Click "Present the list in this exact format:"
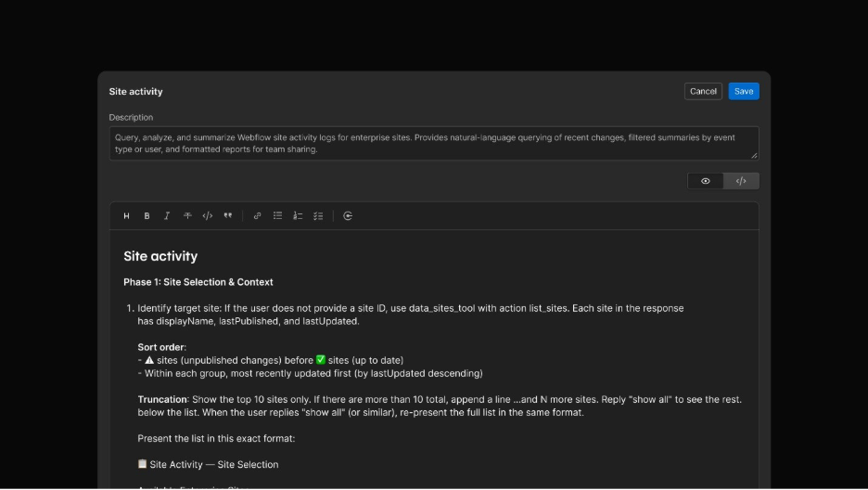 [x=216, y=439]
